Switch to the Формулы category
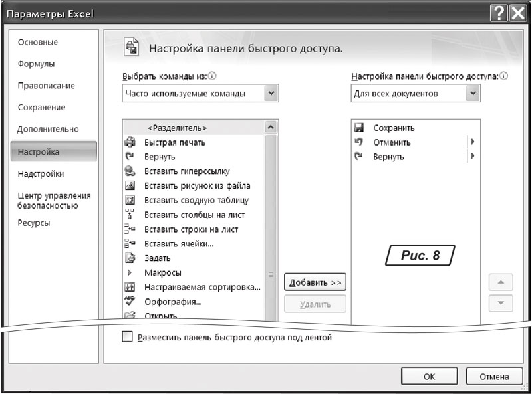This screenshot has width=532, height=394. click(36, 64)
